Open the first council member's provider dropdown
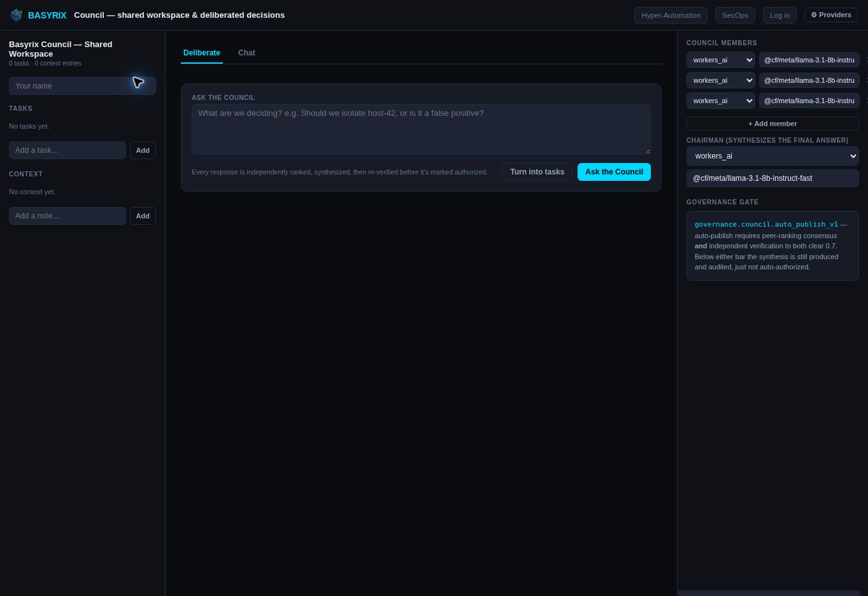868x596 pixels. click(x=721, y=60)
